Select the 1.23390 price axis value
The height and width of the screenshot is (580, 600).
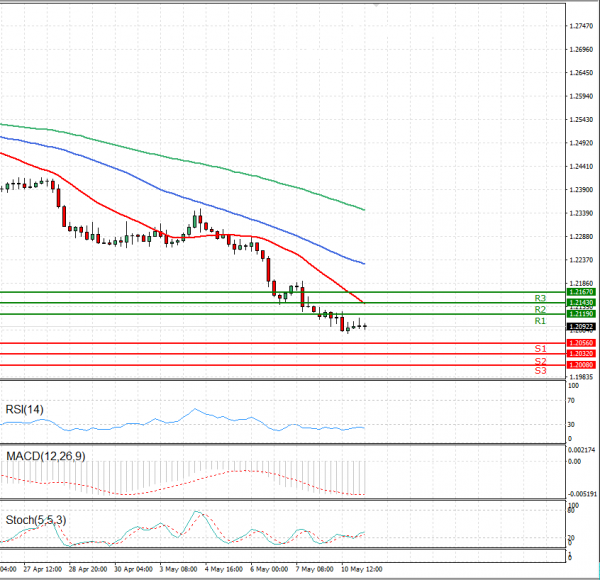click(581, 213)
